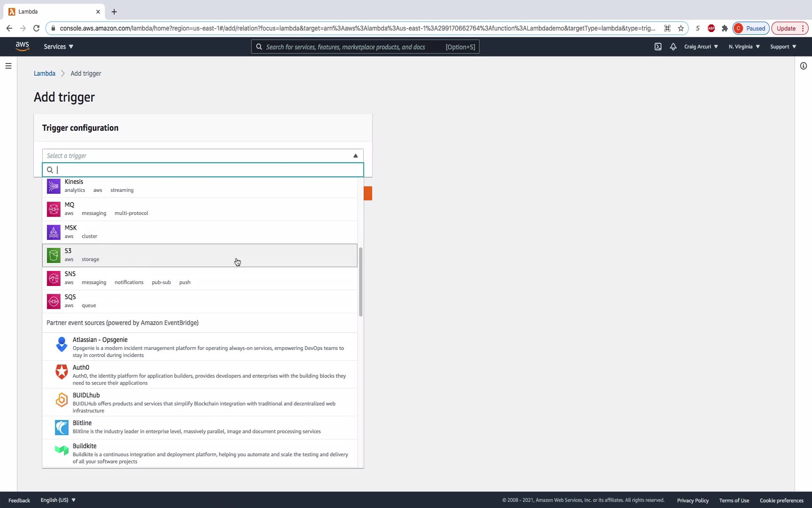Viewport: 812px width, 508px height.
Task: Select the BUIDLhub partner source
Action: pos(200,402)
